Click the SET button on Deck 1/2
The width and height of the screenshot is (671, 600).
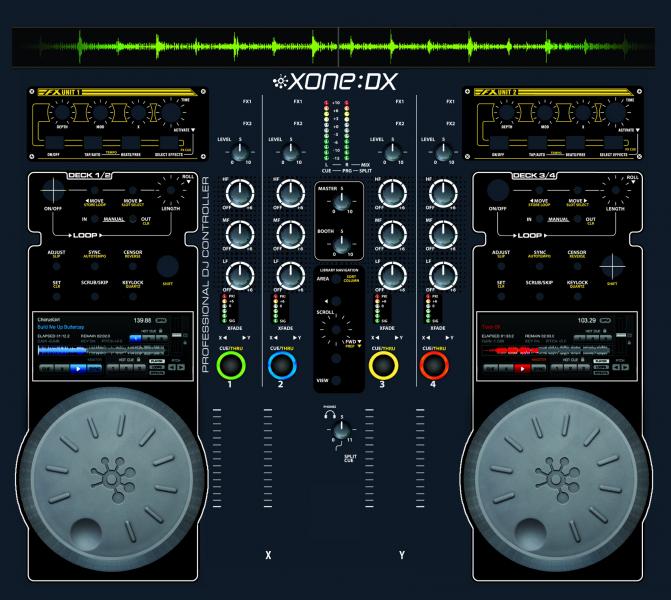click(56, 296)
